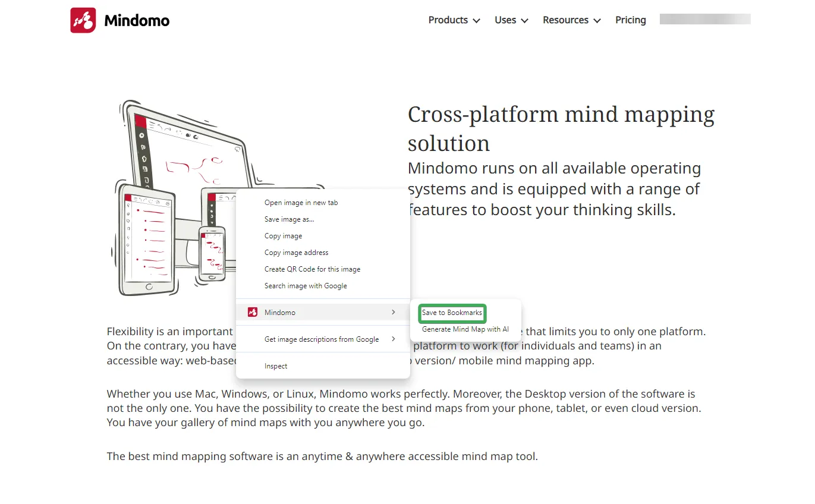Image resolution: width=815 pixels, height=504 pixels.
Task: Click the Mindomo logo icon in header
Action: (83, 20)
